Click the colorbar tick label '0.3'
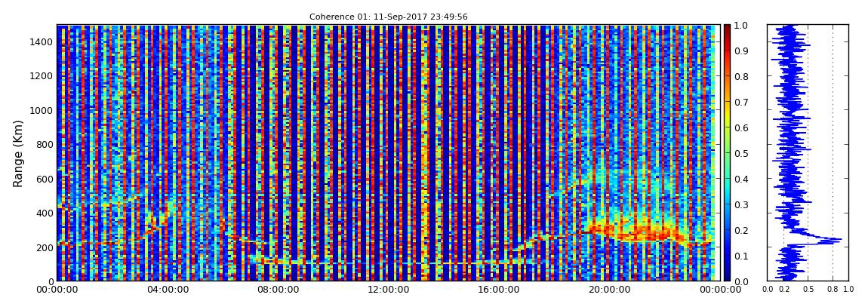This screenshot has height=307, width=868. click(740, 204)
